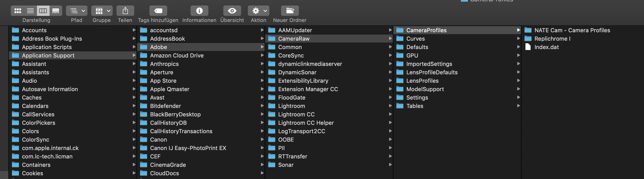Open the Aktion gear menu

tap(258, 11)
